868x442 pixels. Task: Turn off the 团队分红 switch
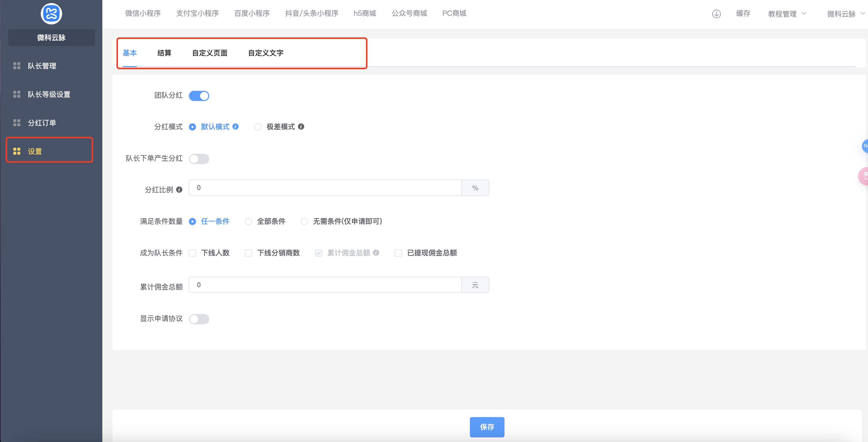(199, 96)
